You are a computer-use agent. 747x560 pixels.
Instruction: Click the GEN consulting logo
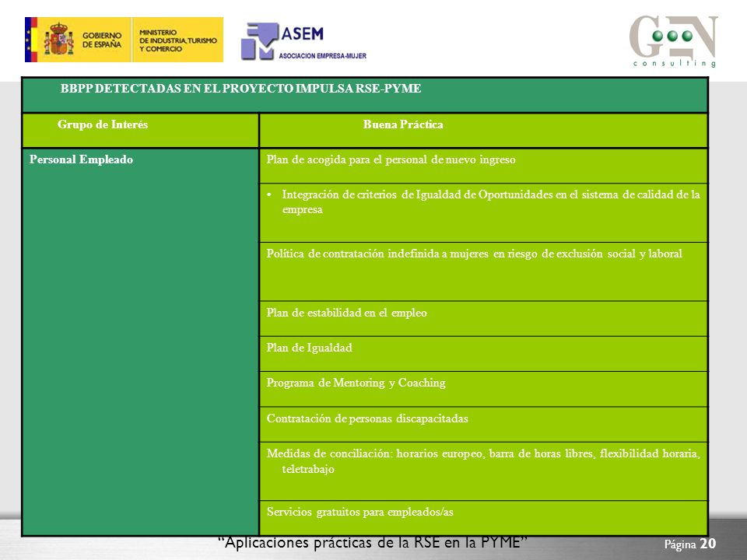(x=673, y=41)
